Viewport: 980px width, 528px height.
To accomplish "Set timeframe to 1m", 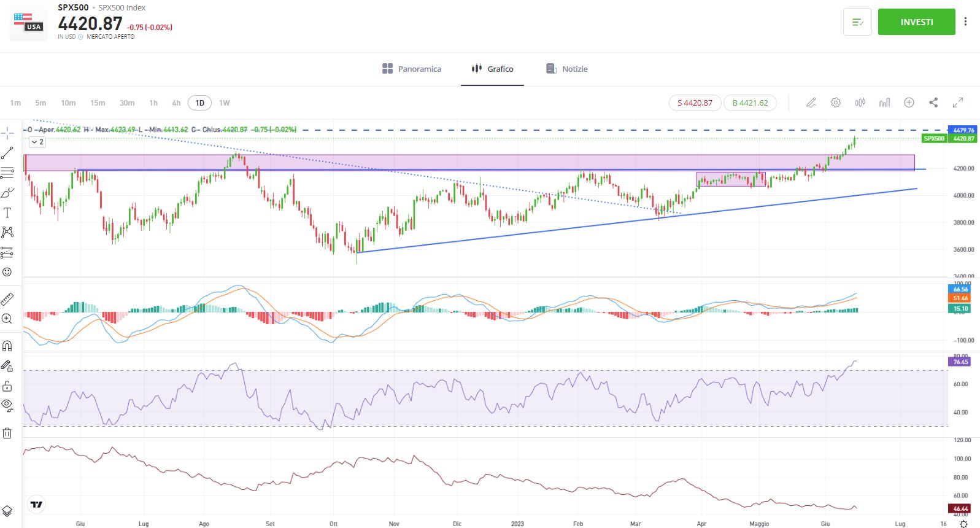I will [15, 103].
